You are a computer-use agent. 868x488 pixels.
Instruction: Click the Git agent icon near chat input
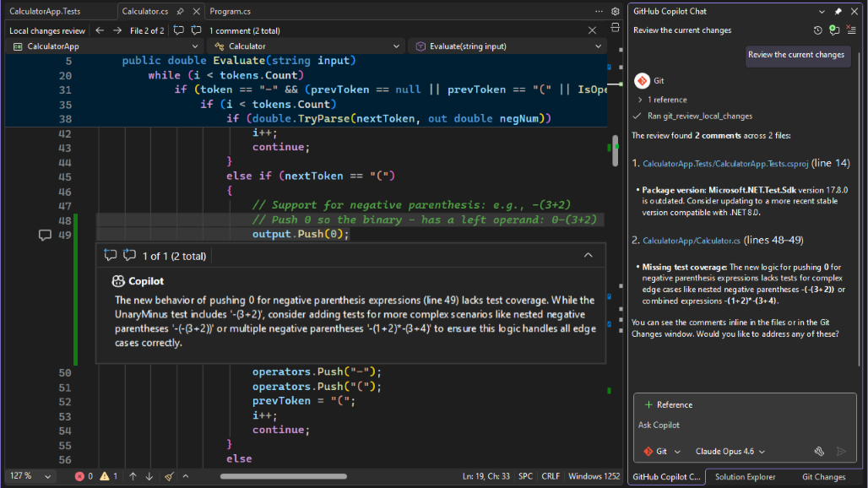[647, 451]
